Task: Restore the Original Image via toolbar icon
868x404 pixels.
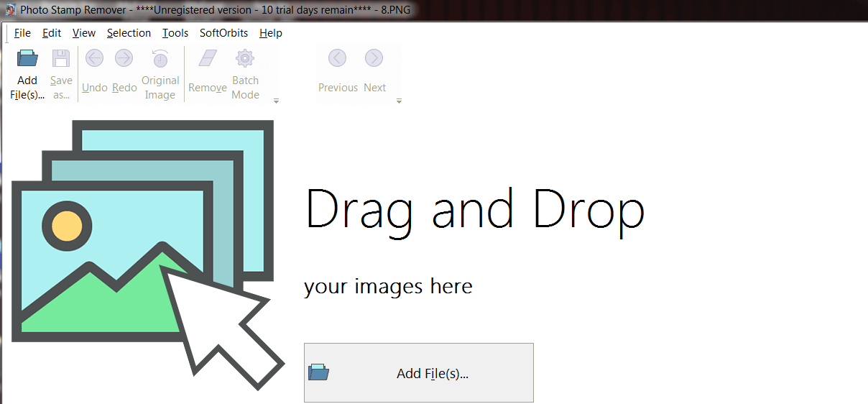Action: pos(160,58)
